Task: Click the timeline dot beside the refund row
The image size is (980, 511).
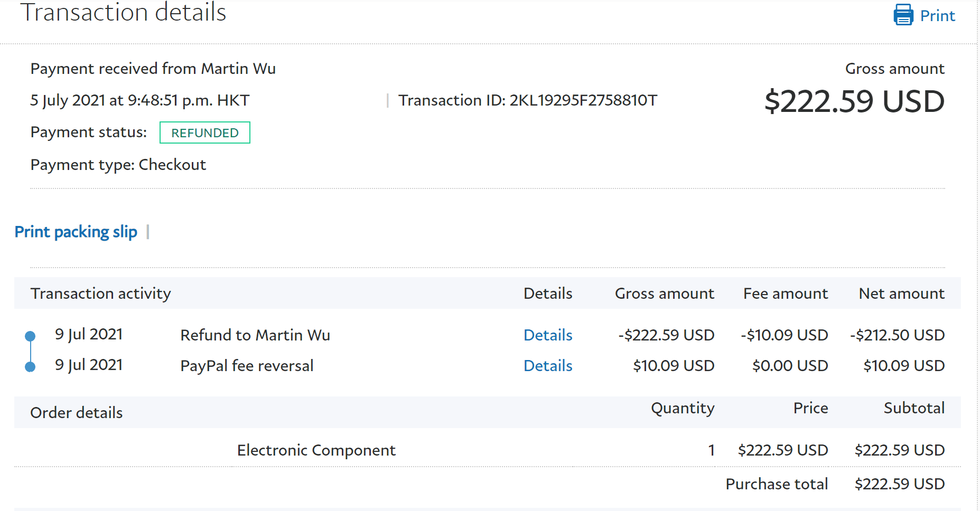Action: click(x=30, y=336)
